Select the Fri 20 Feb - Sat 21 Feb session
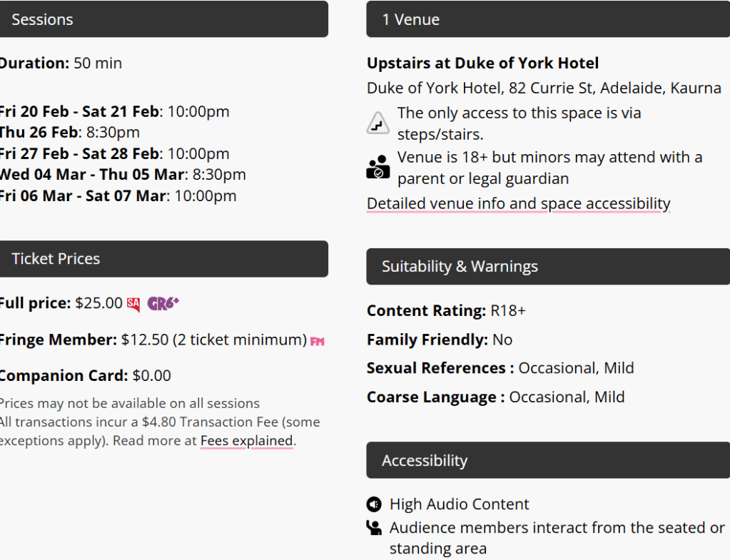The width and height of the screenshot is (730, 560). coord(114,112)
